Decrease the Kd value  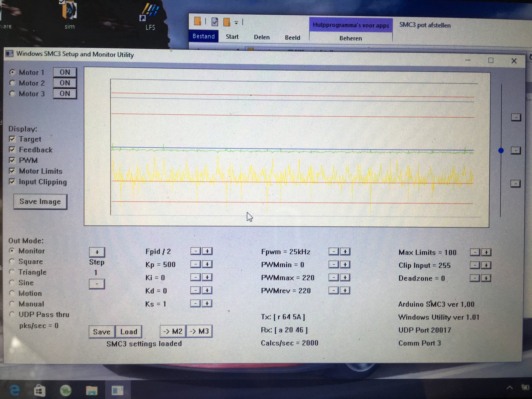point(196,290)
